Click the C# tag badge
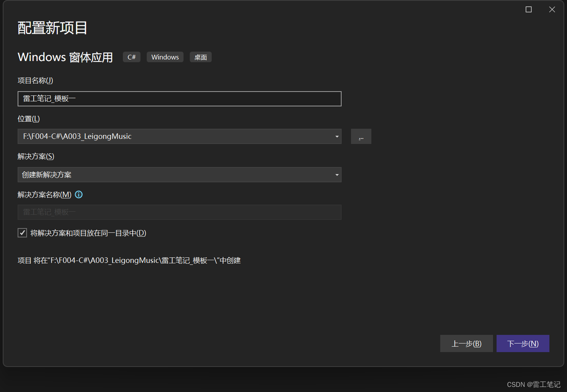The image size is (567, 392). pyautogui.click(x=131, y=57)
